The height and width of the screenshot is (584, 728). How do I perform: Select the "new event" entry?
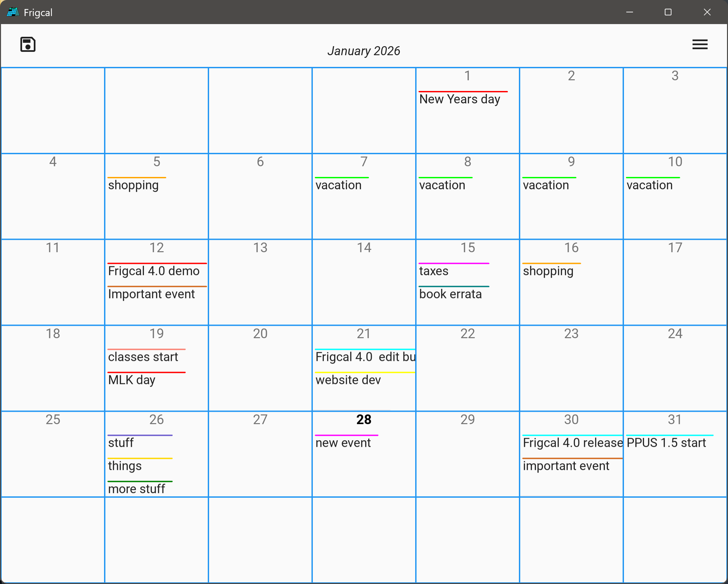tap(343, 443)
